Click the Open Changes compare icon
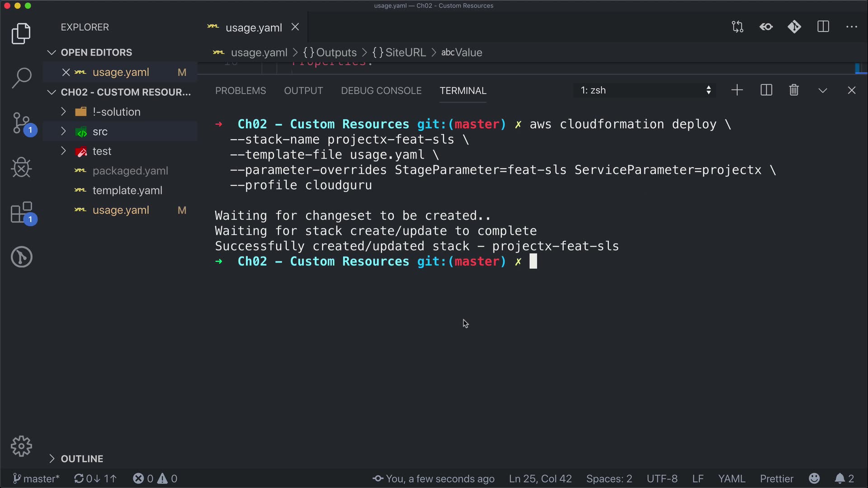Image resolution: width=868 pixels, height=488 pixels. [x=737, y=27]
